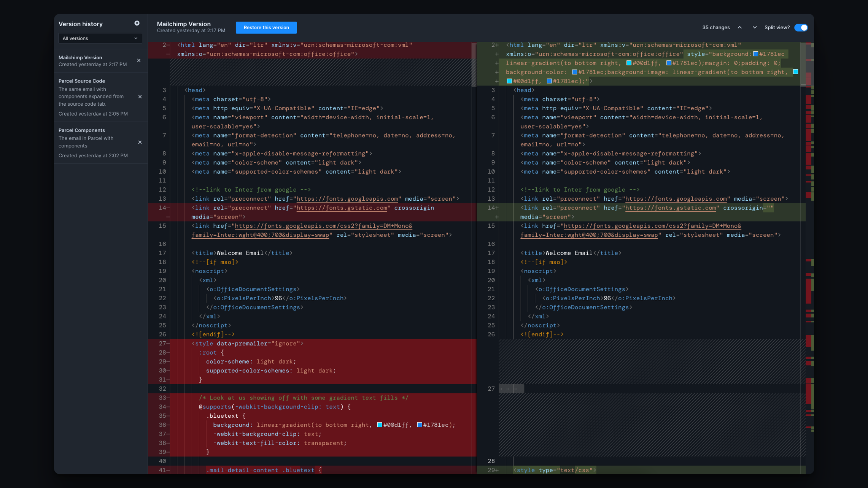Click the #1781ec swatch after style="background:
This screenshot has height=488, width=868.
click(x=755, y=54)
